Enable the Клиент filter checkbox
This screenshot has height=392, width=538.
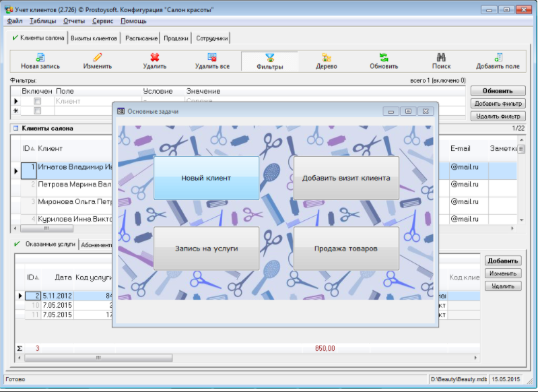(x=38, y=101)
